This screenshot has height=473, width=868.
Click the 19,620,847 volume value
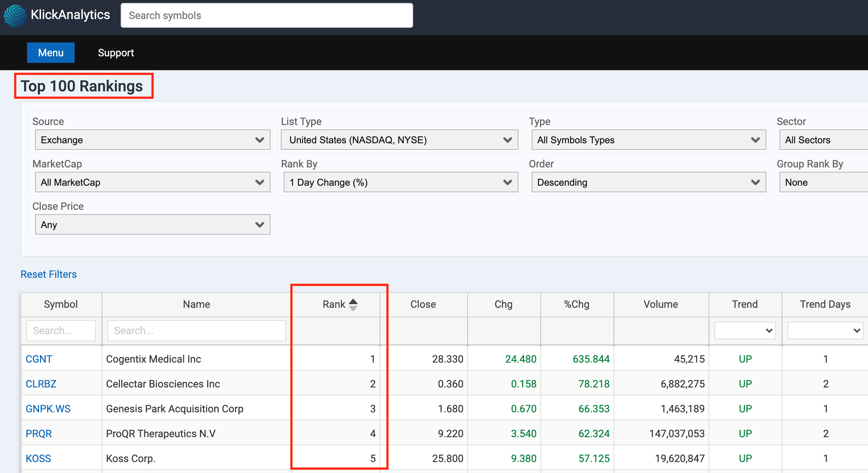pos(680,458)
